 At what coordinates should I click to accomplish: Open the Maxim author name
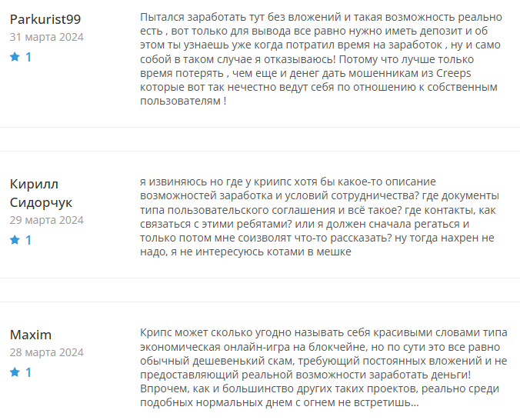click(x=31, y=335)
